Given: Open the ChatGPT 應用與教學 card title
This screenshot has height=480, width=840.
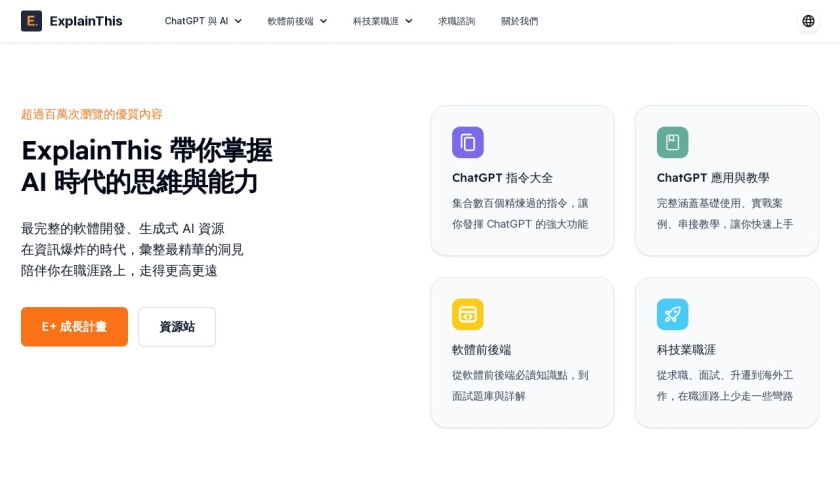Looking at the screenshot, I should 712,178.
